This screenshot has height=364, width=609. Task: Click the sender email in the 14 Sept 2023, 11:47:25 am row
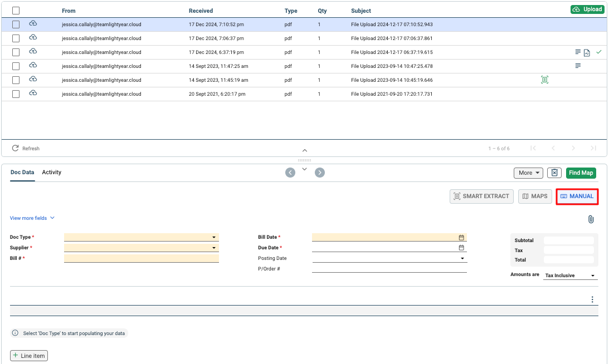click(x=101, y=66)
